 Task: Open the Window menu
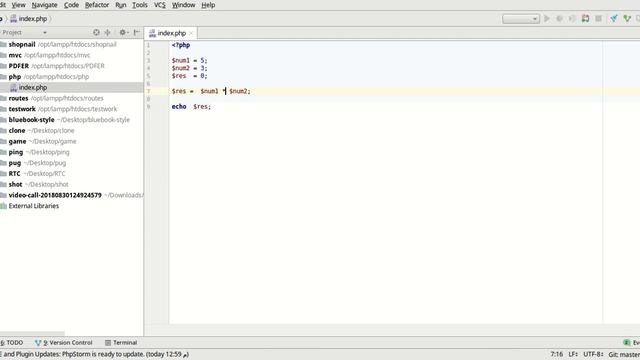(x=183, y=5)
